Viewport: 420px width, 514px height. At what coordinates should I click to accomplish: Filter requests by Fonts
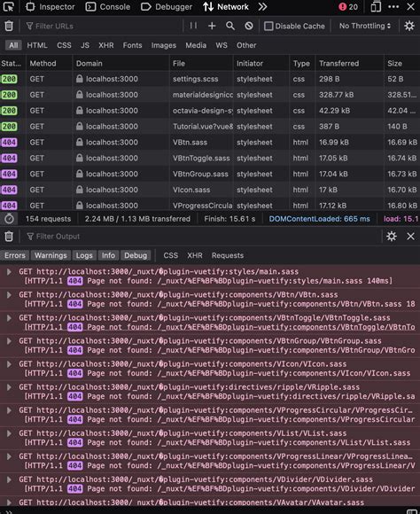point(132,45)
